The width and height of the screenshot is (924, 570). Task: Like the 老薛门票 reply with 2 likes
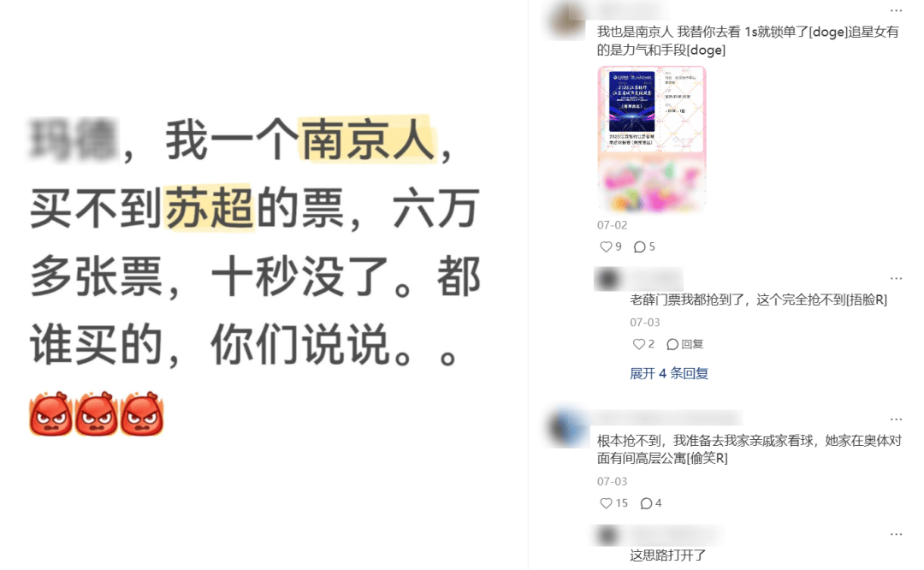pyautogui.click(x=643, y=344)
